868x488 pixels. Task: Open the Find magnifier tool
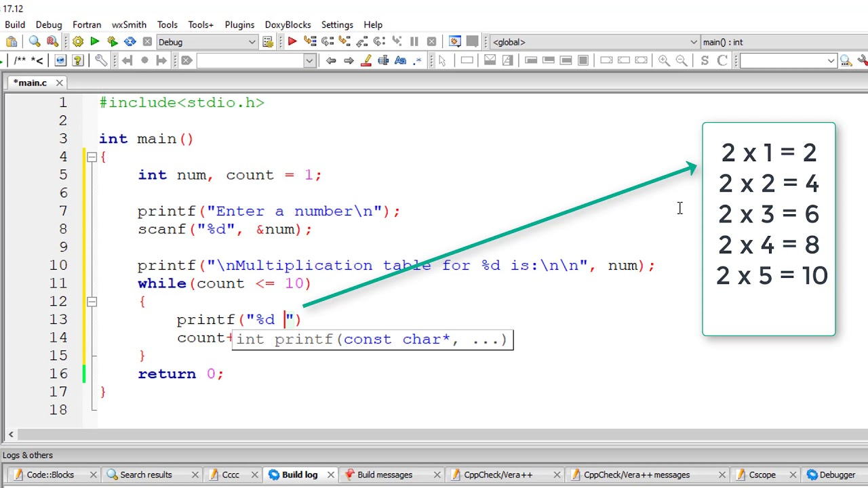35,42
